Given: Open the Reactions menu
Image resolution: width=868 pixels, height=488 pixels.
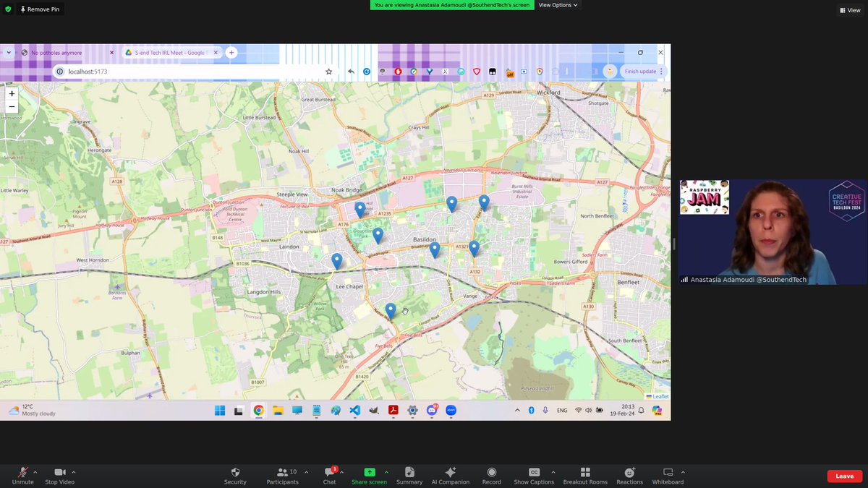Looking at the screenshot, I should [x=629, y=476].
